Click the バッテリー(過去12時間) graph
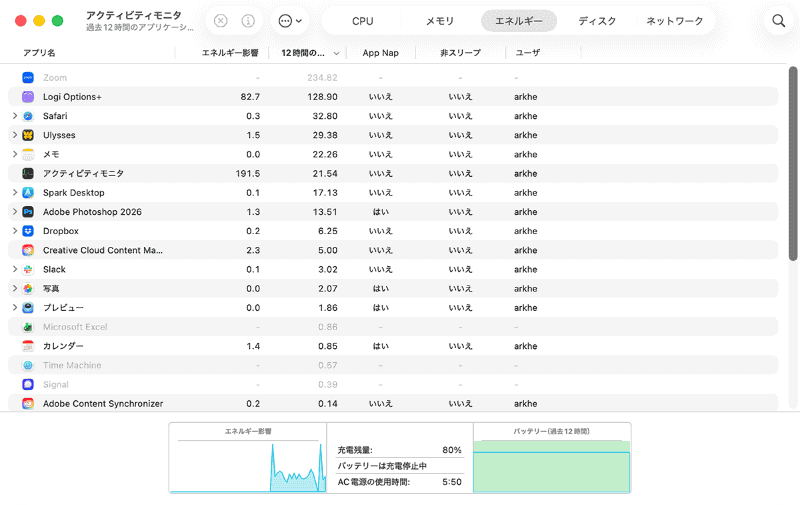This screenshot has height=505, width=800. [x=552, y=465]
